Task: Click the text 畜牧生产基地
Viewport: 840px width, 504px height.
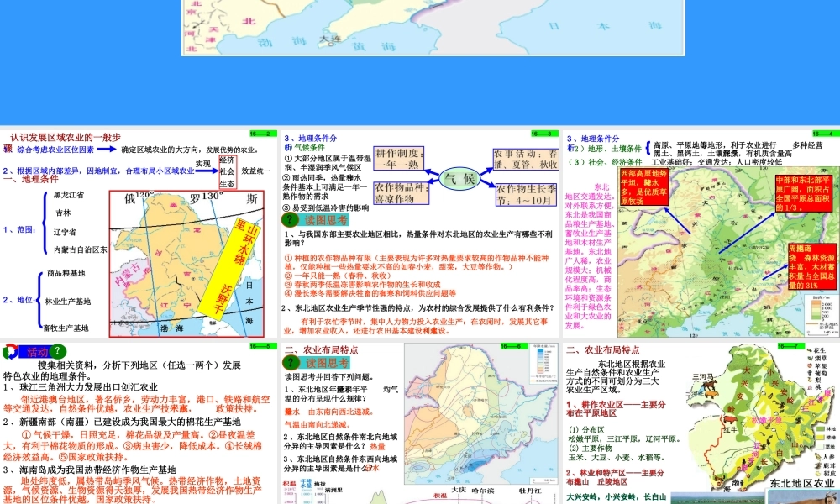Action: tap(66, 328)
